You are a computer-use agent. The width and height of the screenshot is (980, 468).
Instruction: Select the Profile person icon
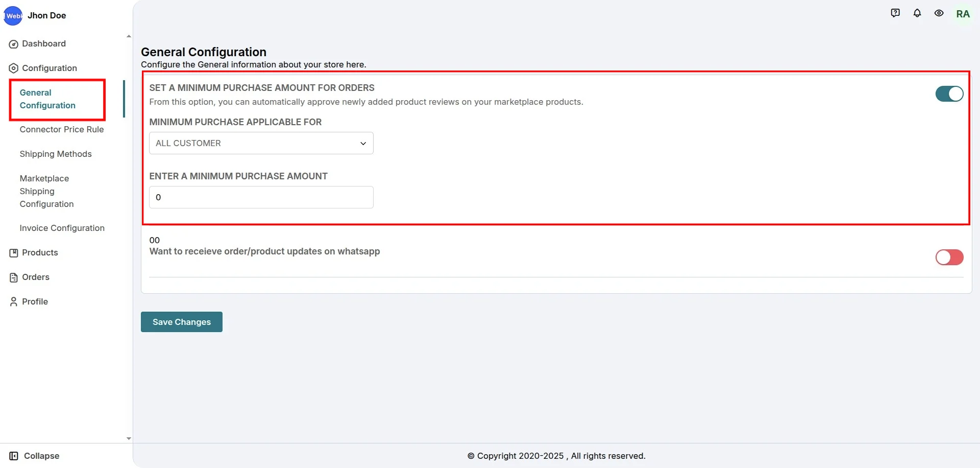[13, 301]
